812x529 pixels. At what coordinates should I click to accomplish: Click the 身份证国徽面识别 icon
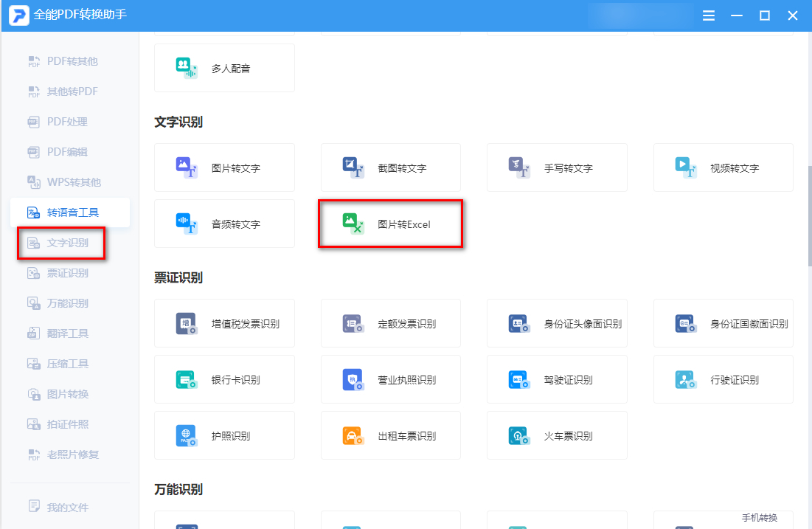click(x=685, y=323)
